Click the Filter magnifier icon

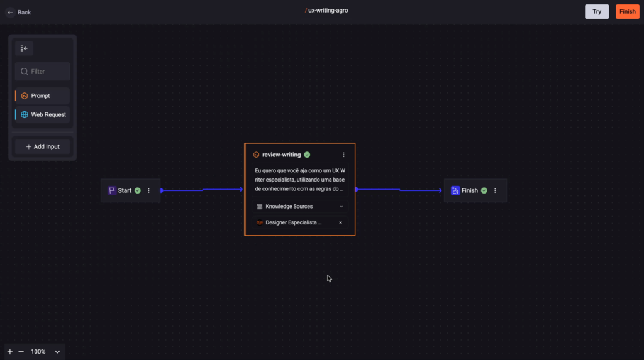(x=25, y=72)
